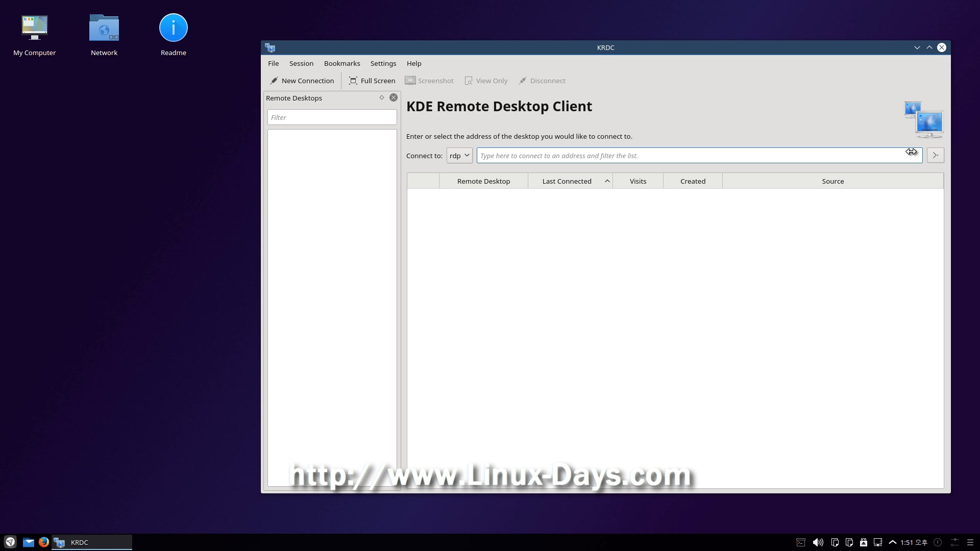Image resolution: width=980 pixels, height=551 pixels.
Task: Open the panel settings sliders icon
Action: coord(954,542)
